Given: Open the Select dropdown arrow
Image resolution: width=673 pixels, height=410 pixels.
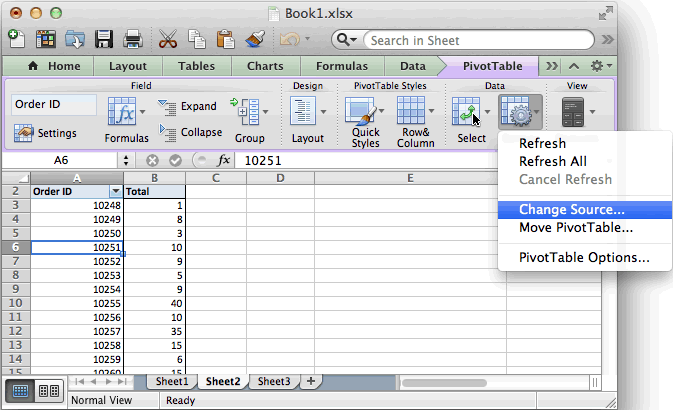Looking at the screenshot, I should pyautogui.click(x=488, y=112).
